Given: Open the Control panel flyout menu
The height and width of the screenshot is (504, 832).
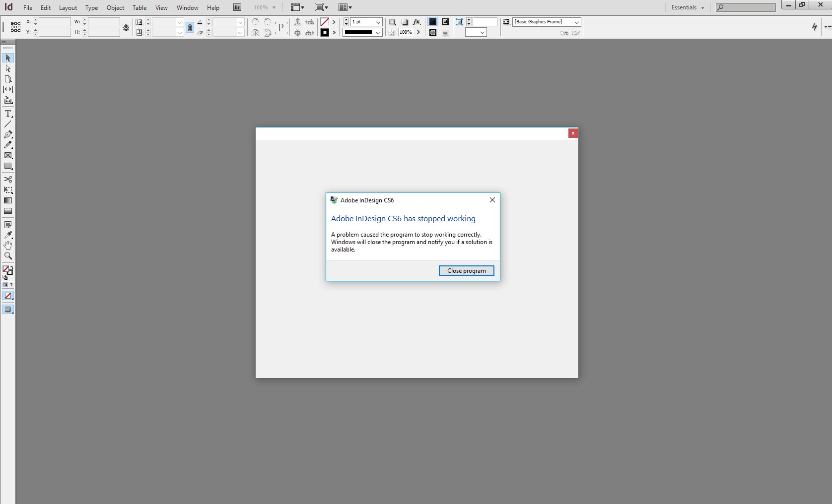Looking at the screenshot, I should 828,27.
